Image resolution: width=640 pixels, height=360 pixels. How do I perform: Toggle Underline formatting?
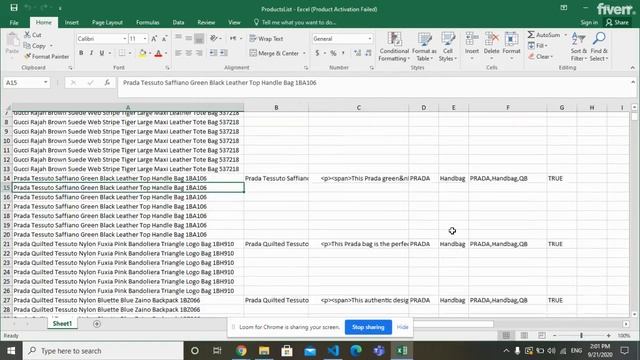pos(102,53)
